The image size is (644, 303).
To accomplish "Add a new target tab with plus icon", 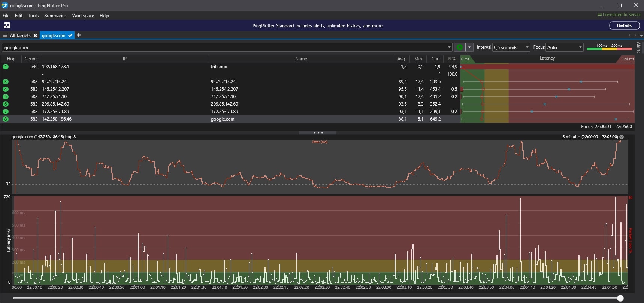I will pyautogui.click(x=79, y=35).
